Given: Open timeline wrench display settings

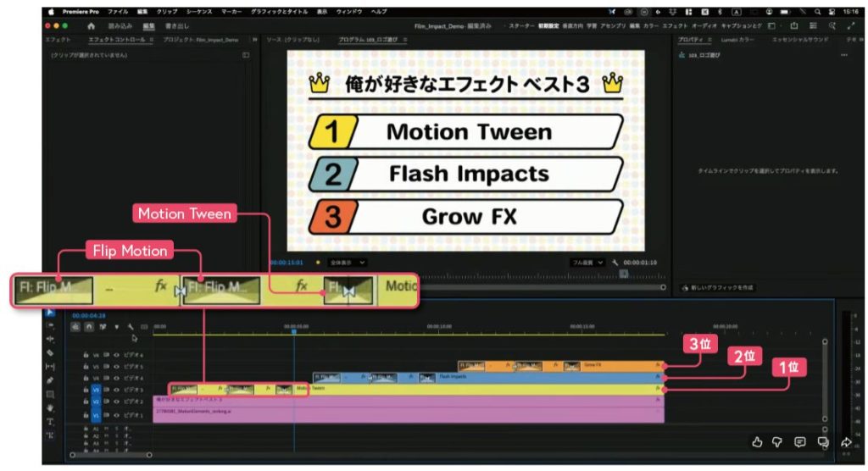Looking at the screenshot, I should click(x=131, y=325).
